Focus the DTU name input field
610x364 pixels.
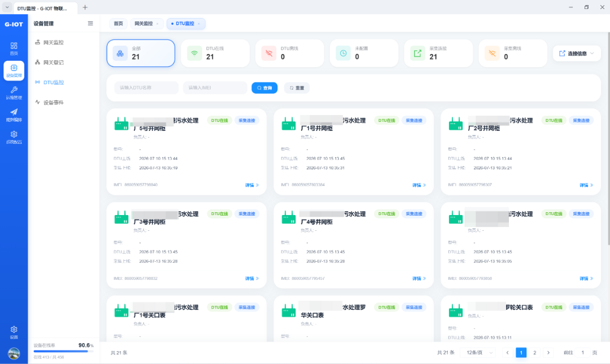tap(146, 88)
